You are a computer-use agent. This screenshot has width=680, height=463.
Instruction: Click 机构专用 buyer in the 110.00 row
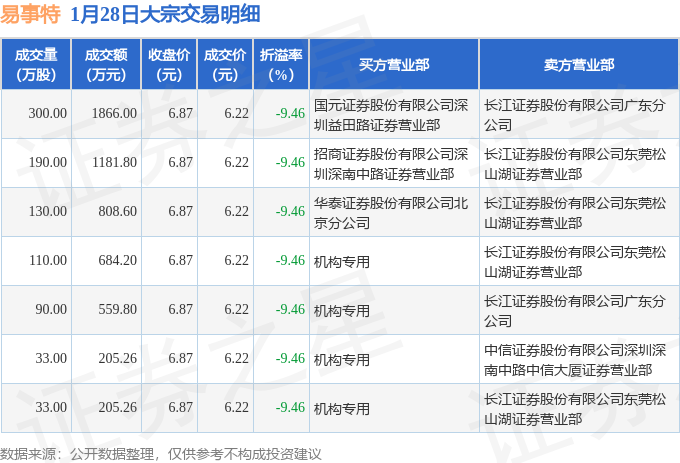point(342,262)
